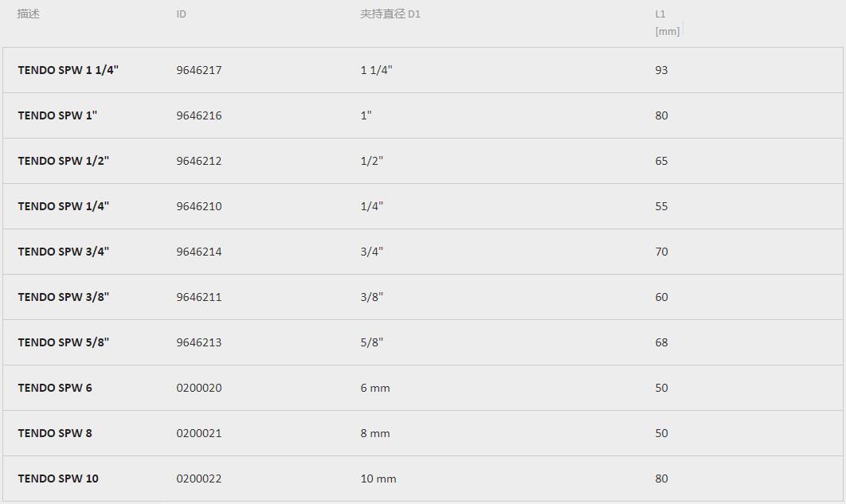Open the TENDO SPW 1 1/4" product
The height and width of the screenshot is (504, 846).
coord(68,70)
